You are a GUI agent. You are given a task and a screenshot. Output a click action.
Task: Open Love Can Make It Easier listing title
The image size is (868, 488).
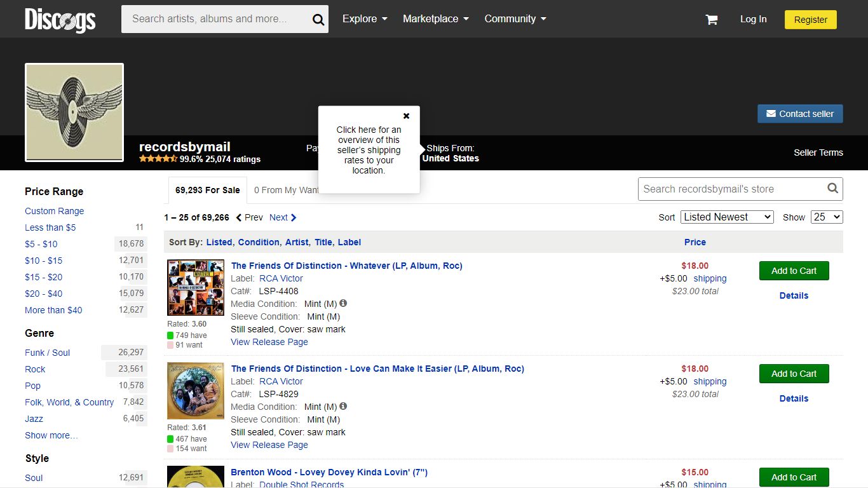pyautogui.click(x=377, y=369)
